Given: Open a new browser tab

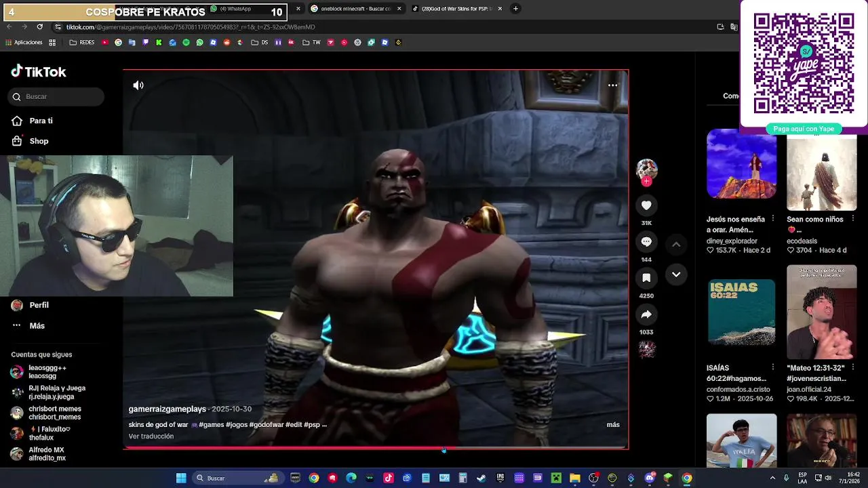Looking at the screenshot, I should point(515,9).
